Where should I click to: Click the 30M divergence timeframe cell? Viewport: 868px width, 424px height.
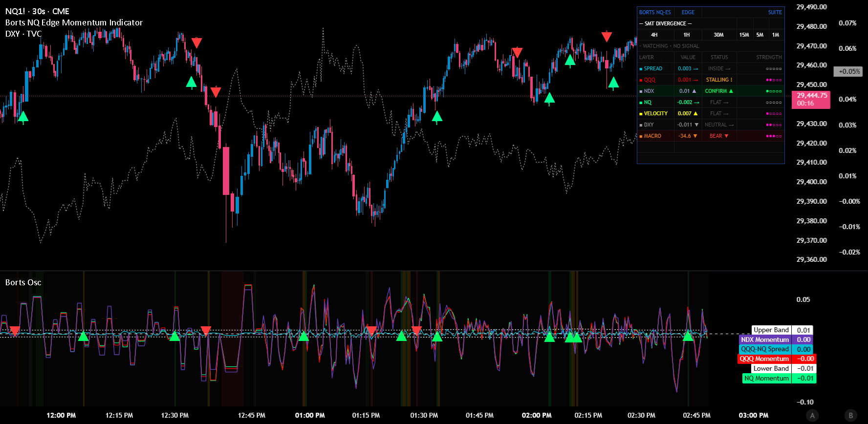point(718,35)
